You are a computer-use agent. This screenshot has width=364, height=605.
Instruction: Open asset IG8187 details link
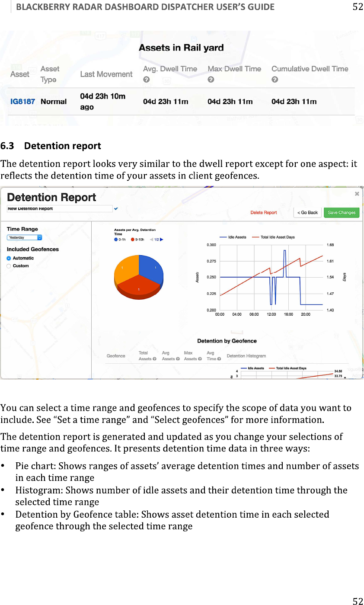pyautogui.click(x=22, y=102)
